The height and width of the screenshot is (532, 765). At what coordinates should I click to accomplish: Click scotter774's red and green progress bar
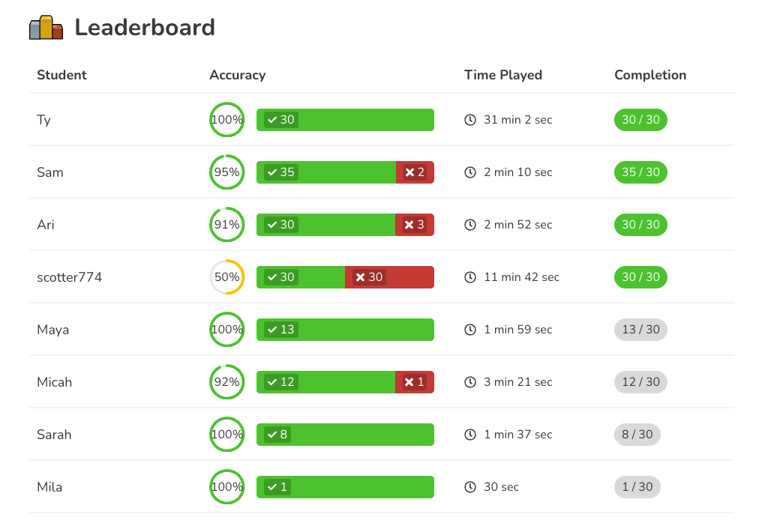pos(345,276)
